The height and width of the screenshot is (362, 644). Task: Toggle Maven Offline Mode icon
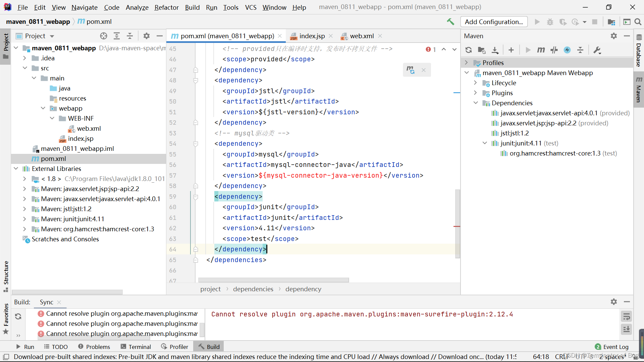click(x=554, y=50)
